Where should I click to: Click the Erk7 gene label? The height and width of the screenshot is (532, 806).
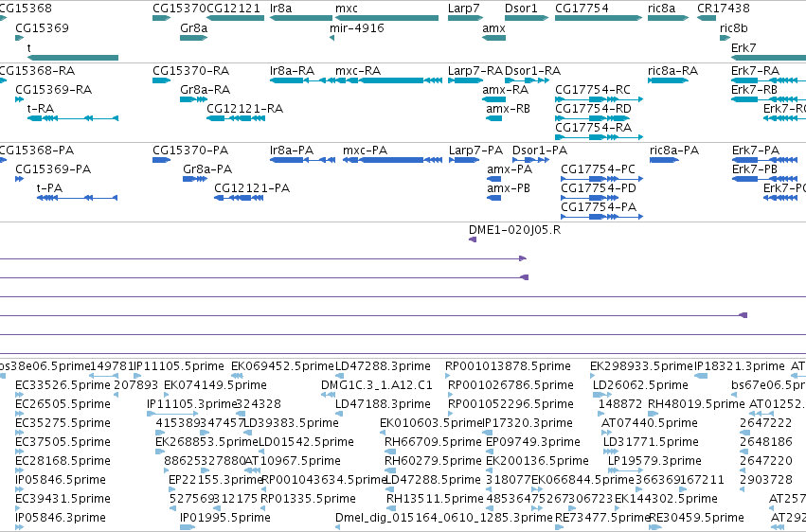pyautogui.click(x=743, y=47)
